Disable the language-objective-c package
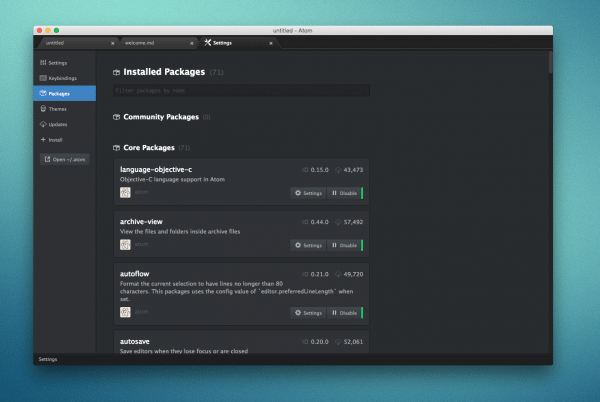 [x=343, y=193]
